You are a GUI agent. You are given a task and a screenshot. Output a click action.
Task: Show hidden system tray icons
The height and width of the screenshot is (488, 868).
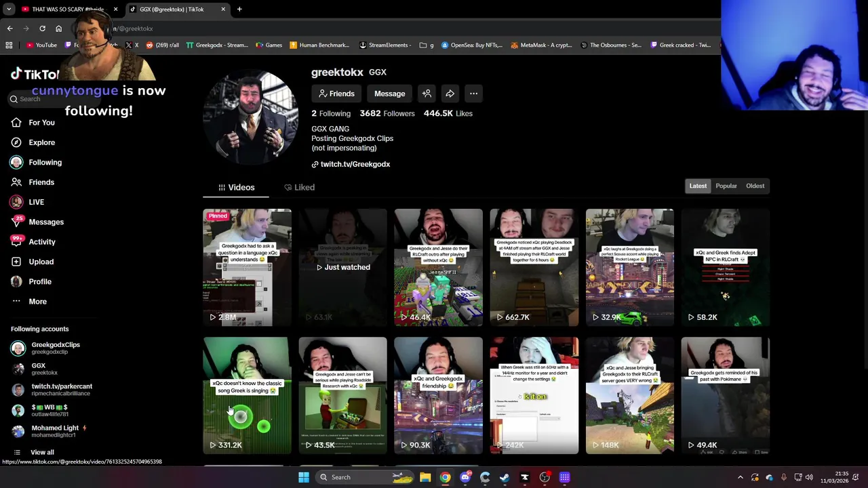(x=740, y=477)
